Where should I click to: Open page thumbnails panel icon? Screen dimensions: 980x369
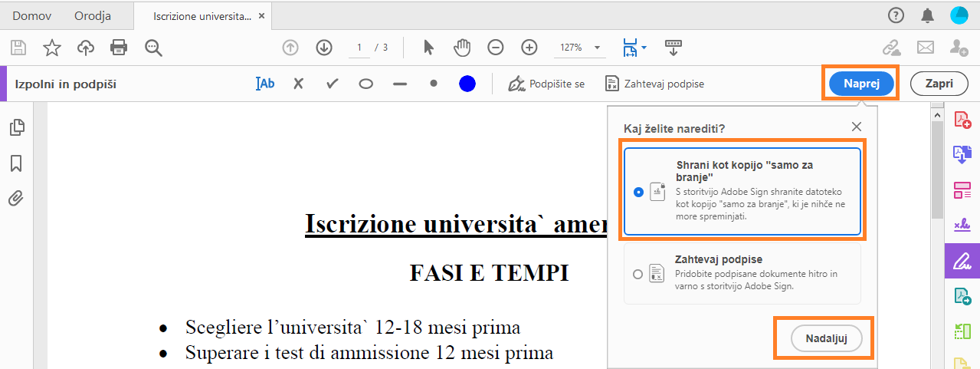click(17, 127)
